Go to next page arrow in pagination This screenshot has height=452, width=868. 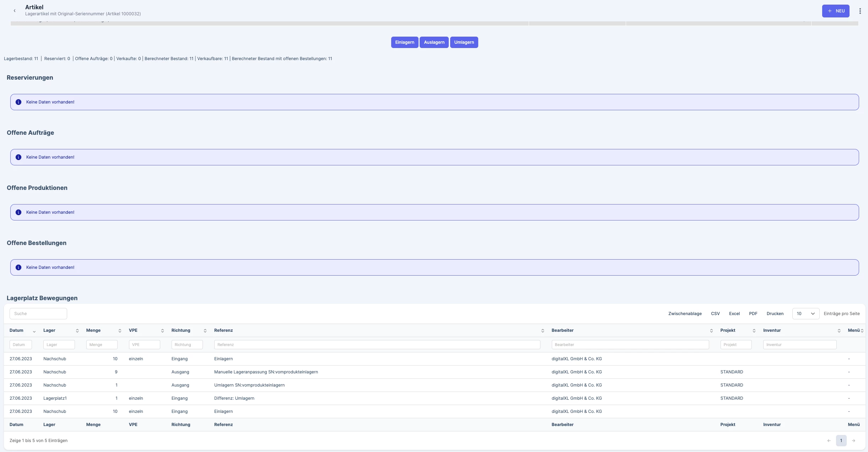[853, 441]
